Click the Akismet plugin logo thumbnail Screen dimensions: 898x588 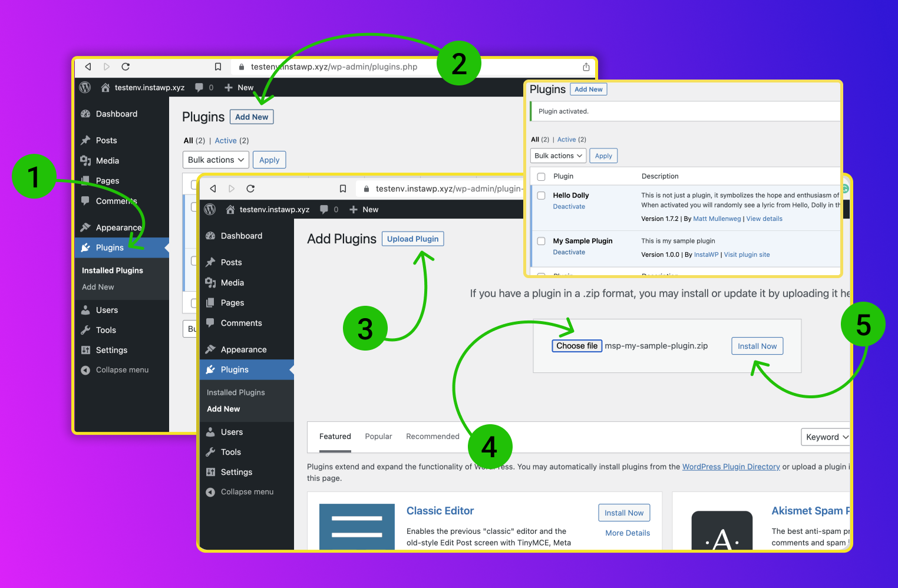point(722,530)
